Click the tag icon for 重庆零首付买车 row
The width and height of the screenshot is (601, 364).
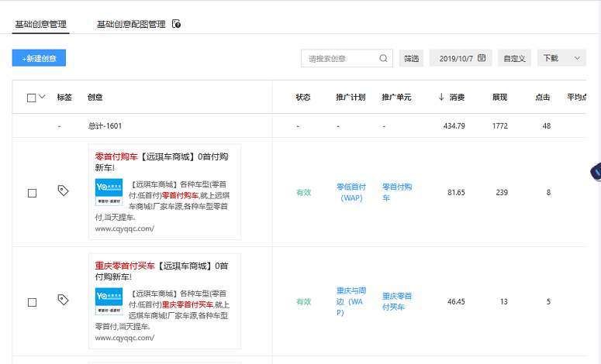[x=63, y=300]
